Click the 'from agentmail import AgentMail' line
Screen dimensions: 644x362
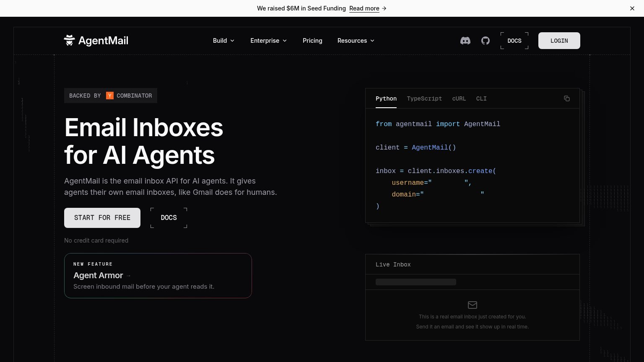(438, 124)
